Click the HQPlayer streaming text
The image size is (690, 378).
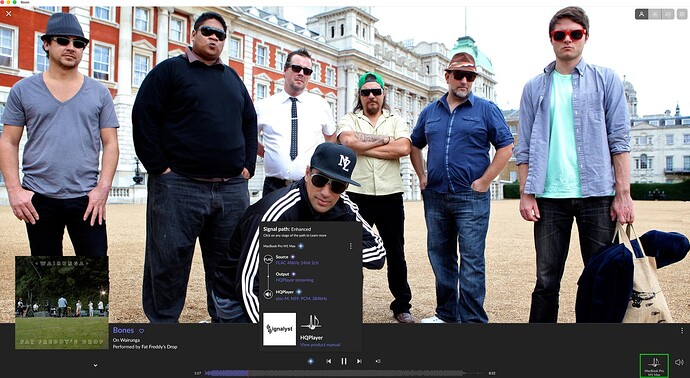tap(294, 280)
